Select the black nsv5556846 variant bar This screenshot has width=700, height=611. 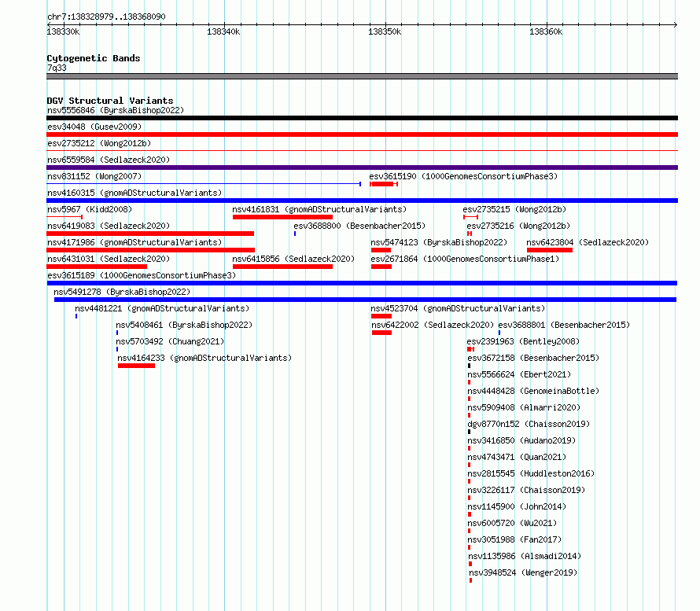coord(362,118)
